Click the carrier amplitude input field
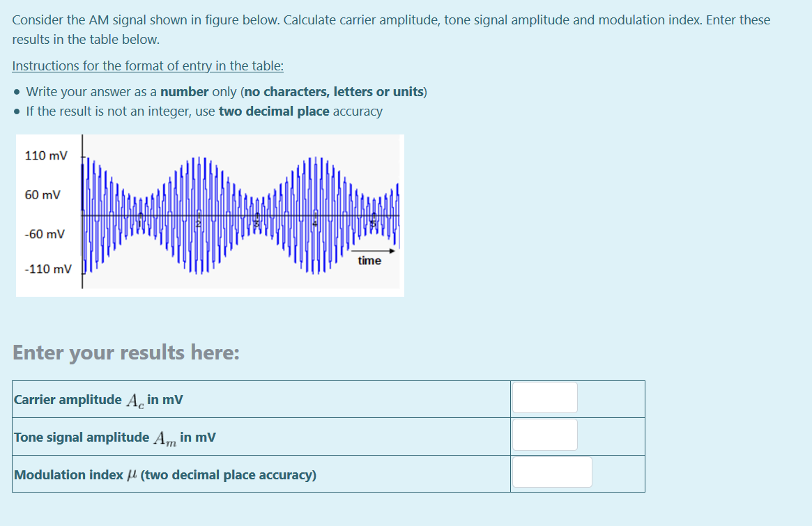This screenshot has height=526, width=812. tap(544, 398)
